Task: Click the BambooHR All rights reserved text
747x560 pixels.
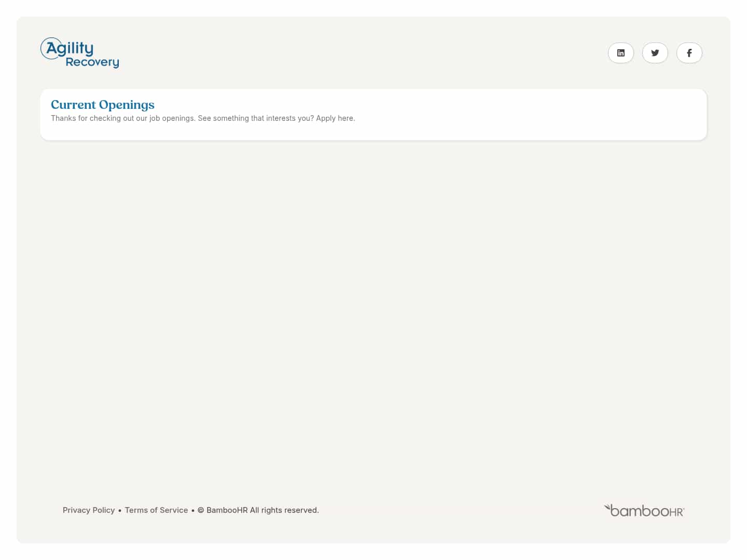Action: 258,510
